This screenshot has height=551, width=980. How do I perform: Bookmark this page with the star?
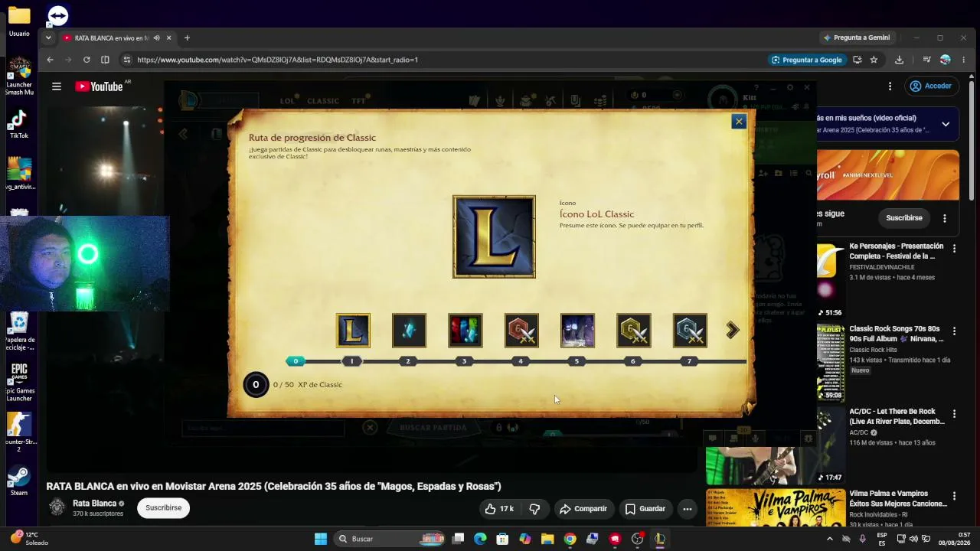pos(874,60)
